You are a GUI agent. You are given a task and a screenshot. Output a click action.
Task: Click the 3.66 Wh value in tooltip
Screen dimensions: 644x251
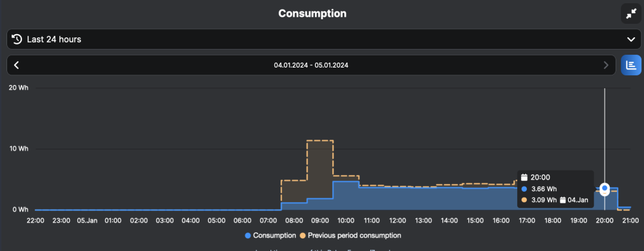click(544, 189)
